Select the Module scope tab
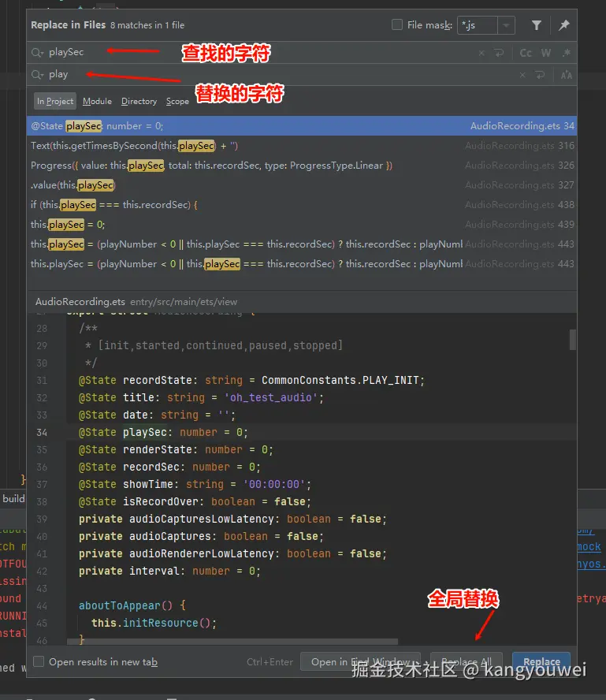Screen dimensions: 606x700 coord(97,102)
